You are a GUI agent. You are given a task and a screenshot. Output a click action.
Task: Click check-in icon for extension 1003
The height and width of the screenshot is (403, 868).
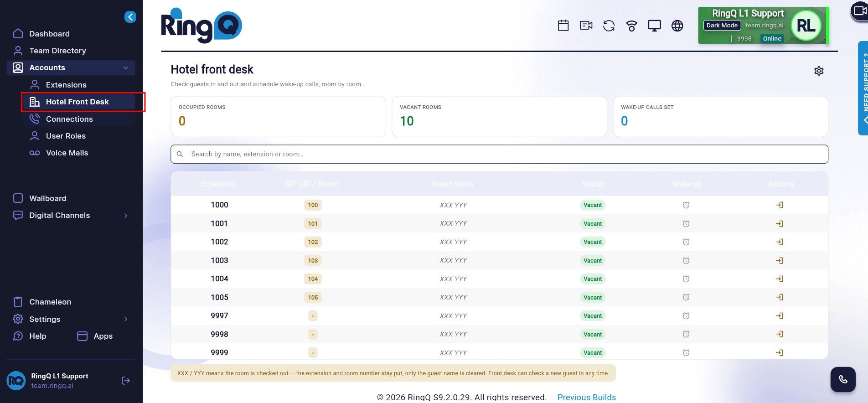(x=780, y=260)
